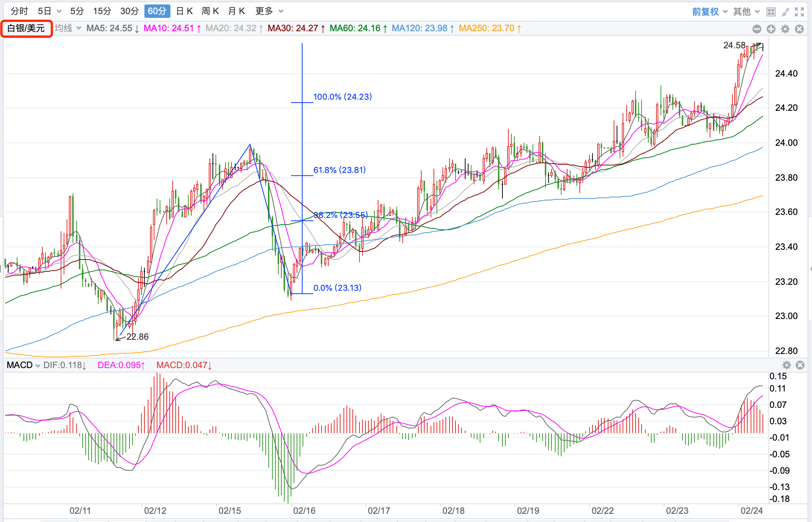Select the drawing brush tool icon
Screen dimensions: 812x522
785,12
